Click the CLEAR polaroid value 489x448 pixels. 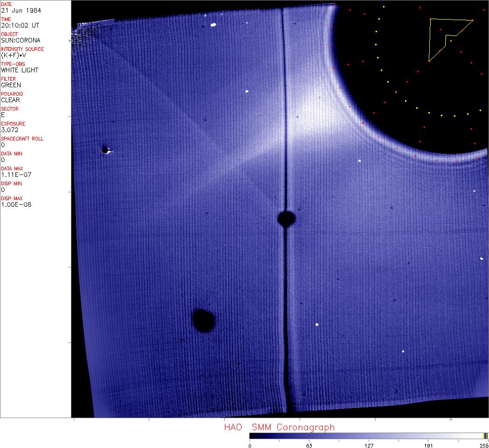(10, 100)
